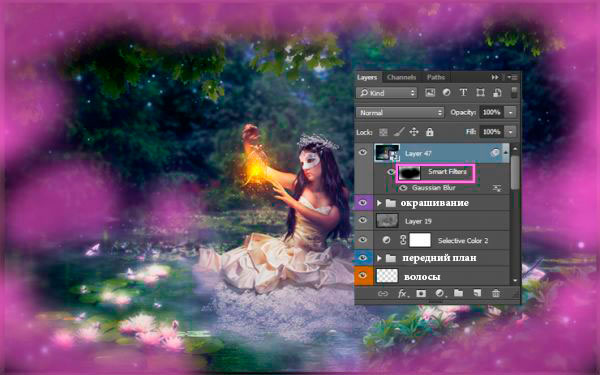Select the волосы layer name

pos(422,276)
